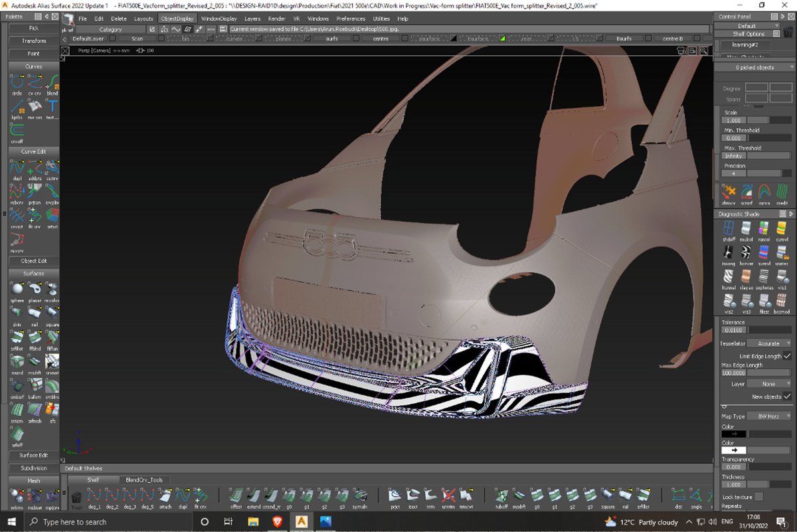Click Shelf Options in Control Panel

749,34
